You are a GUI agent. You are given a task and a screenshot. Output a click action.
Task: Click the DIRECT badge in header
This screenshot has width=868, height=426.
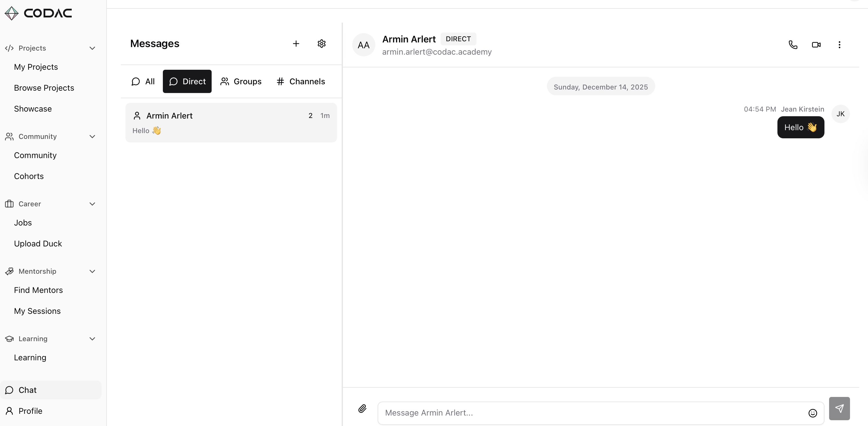coord(458,39)
